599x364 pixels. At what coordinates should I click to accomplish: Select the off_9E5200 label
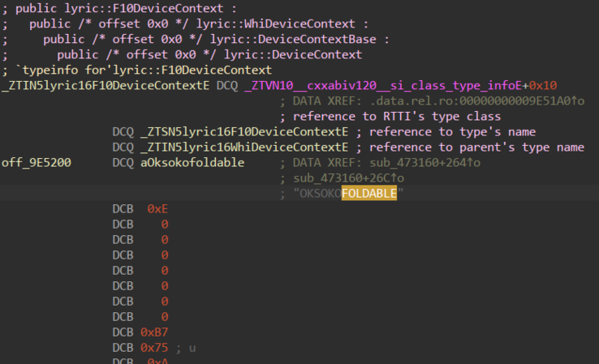click(37, 163)
